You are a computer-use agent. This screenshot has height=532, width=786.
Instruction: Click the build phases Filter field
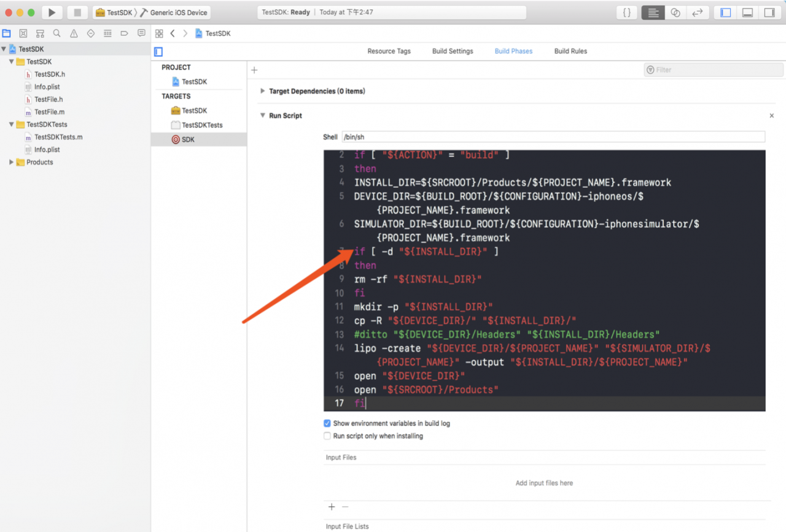coord(714,70)
